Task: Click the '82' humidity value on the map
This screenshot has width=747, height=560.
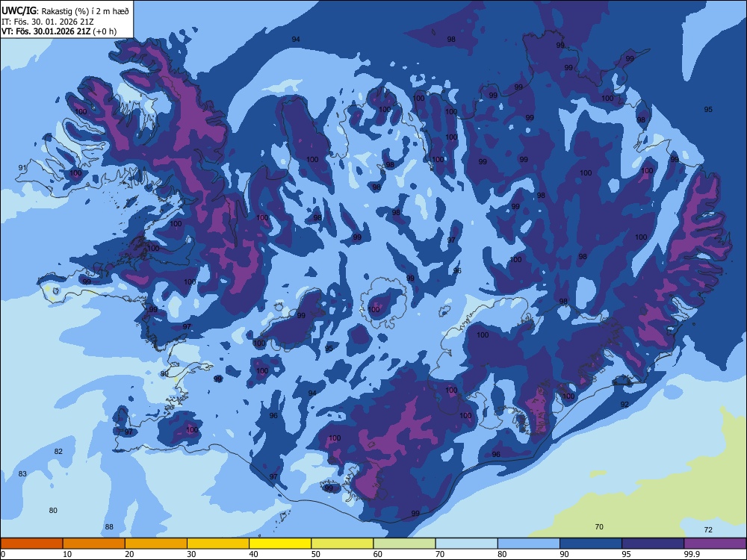Action: (x=58, y=452)
